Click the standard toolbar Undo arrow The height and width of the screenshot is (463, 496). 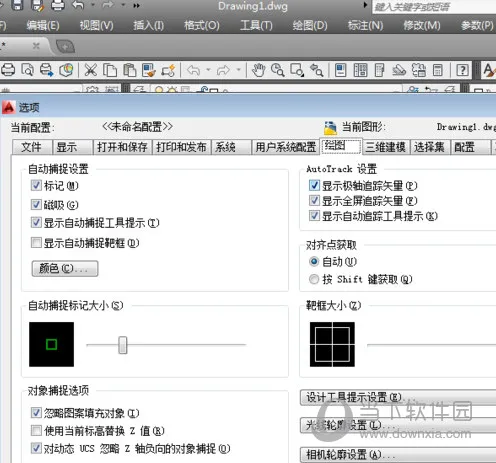[x=193, y=70]
